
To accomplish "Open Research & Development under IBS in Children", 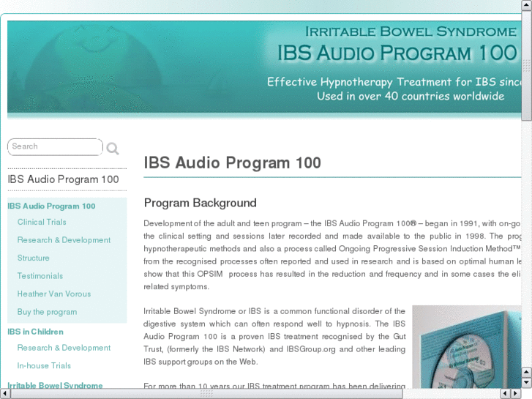I will click(64, 348).
